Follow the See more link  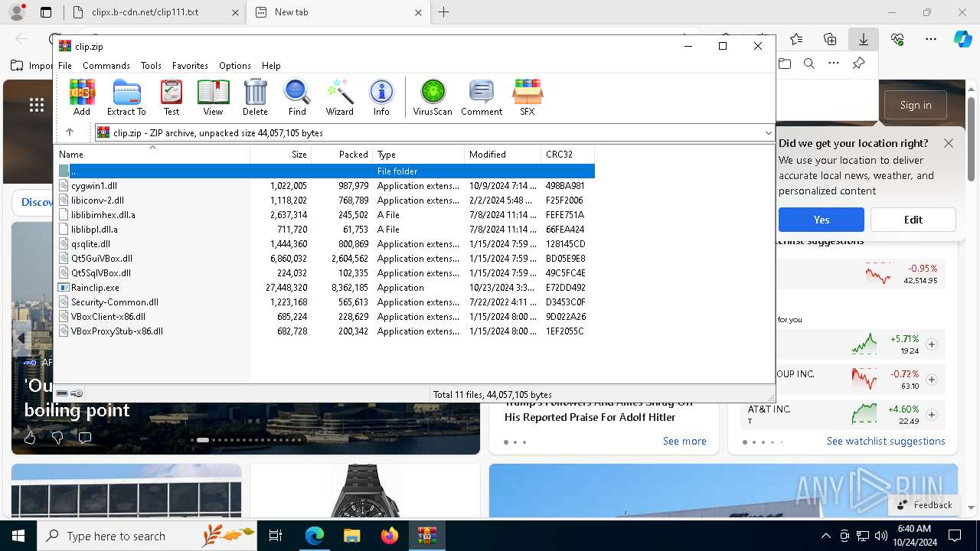[x=684, y=441]
